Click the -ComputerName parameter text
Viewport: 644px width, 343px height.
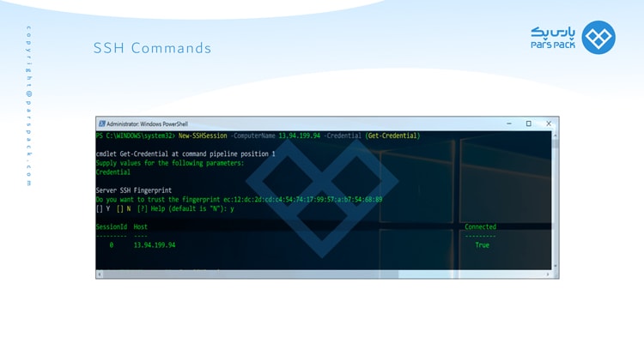click(x=252, y=135)
